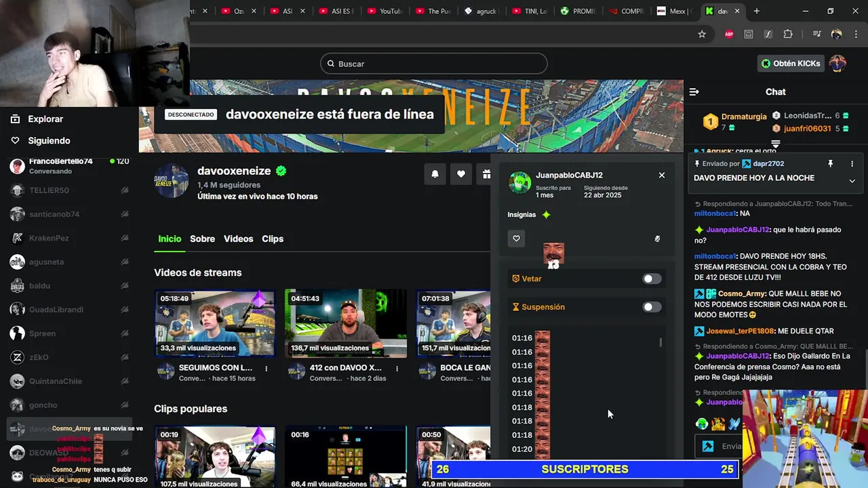Close the active Kick browser tab
This screenshot has height=488, width=868.
coord(737,11)
